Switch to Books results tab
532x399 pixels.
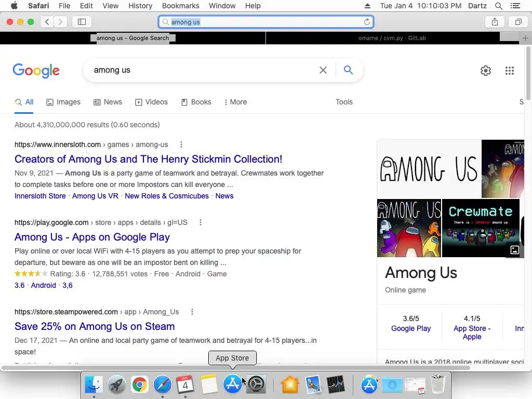coord(196,102)
